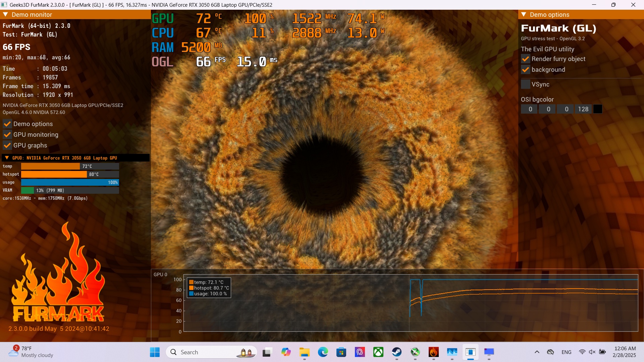The image size is (644, 362).
Task: Edit the first OSI bgcolor value
Action: pos(529,109)
